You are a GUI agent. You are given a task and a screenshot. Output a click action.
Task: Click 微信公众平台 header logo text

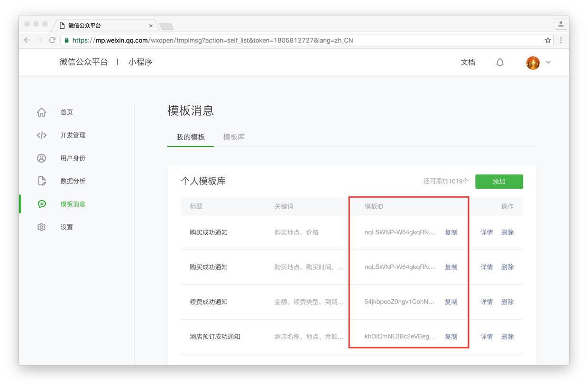coord(83,62)
